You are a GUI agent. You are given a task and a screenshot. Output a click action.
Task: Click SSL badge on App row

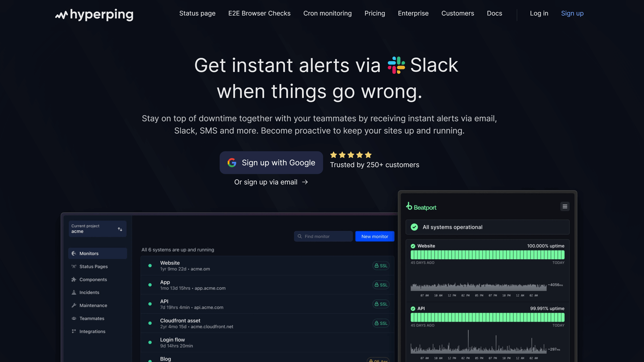coord(381,285)
